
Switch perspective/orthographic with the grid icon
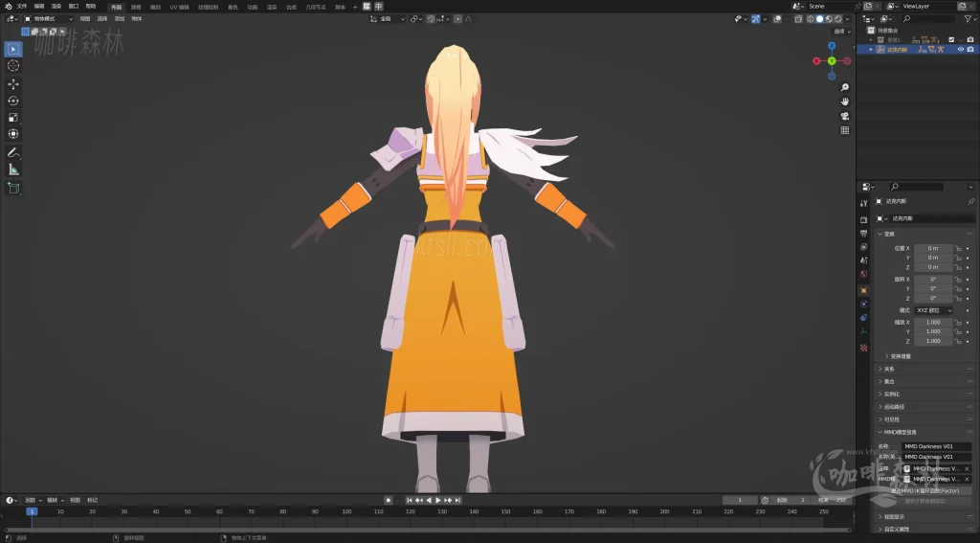[x=844, y=130]
